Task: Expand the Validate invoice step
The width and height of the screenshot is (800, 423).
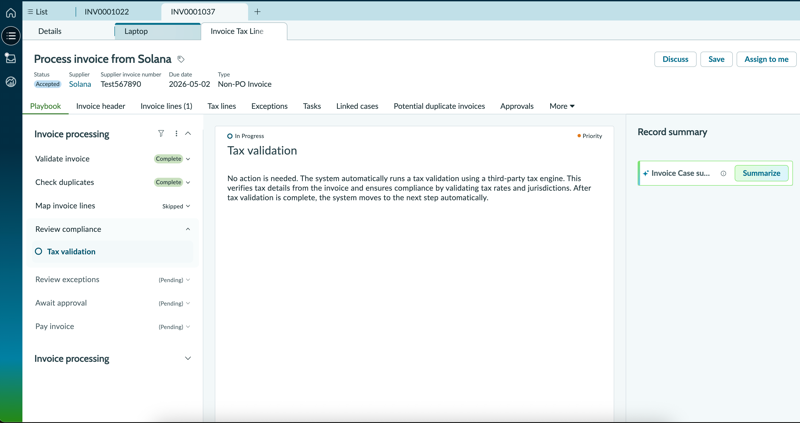Action: click(188, 159)
